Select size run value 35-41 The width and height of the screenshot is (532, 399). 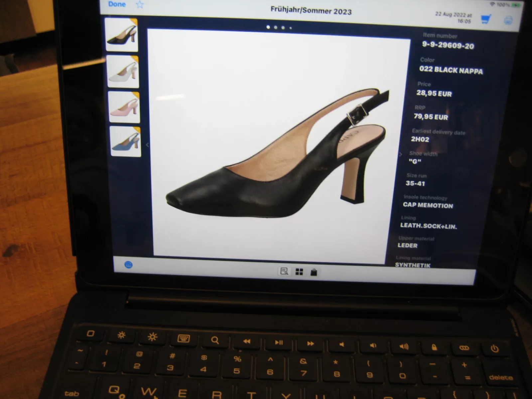coord(415,183)
